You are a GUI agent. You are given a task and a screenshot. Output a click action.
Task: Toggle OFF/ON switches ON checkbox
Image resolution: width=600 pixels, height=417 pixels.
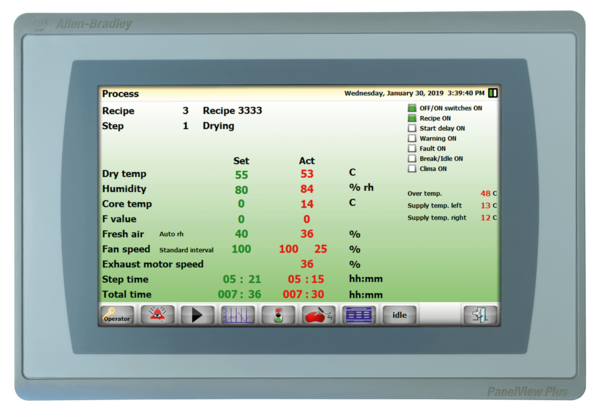click(411, 108)
